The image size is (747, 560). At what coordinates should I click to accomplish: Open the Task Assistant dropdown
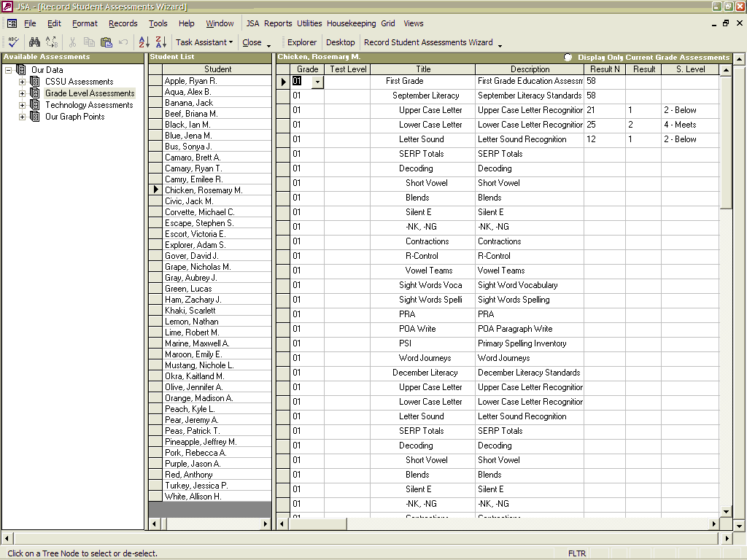pyautogui.click(x=204, y=42)
